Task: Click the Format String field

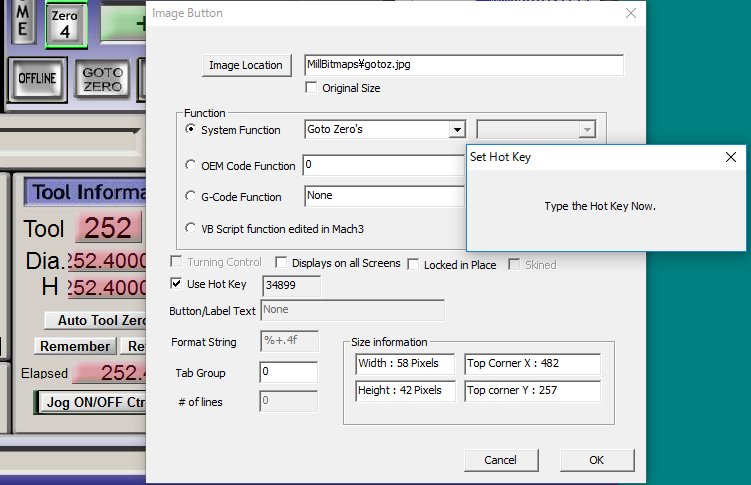Action: tap(289, 341)
